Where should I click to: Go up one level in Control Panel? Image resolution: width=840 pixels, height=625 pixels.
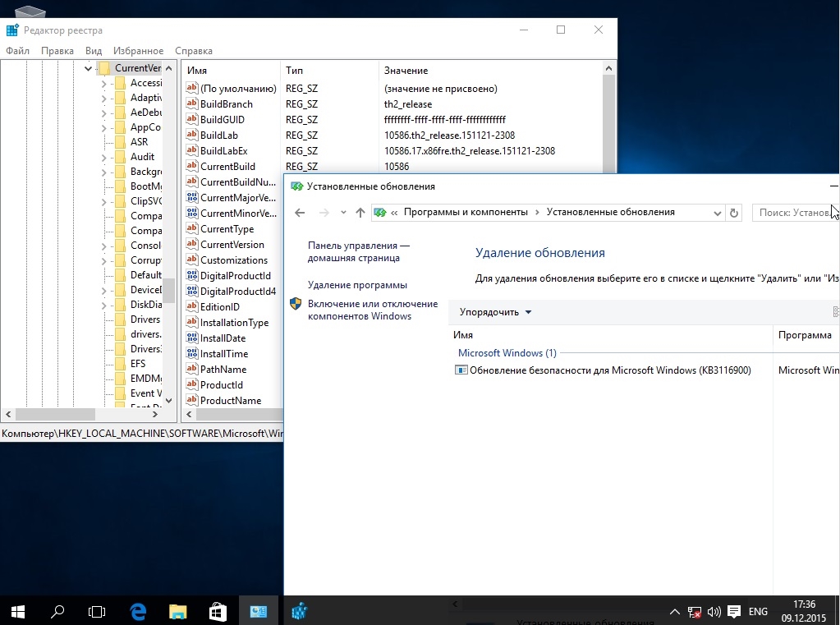point(360,213)
